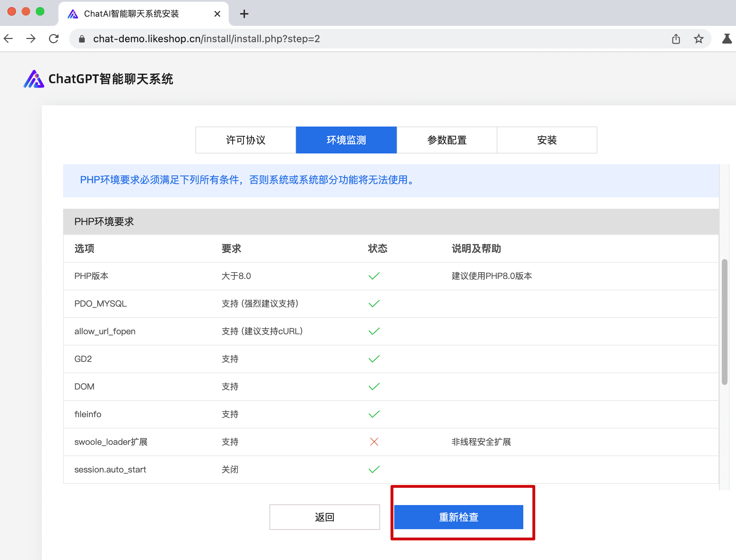Screen dimensions: 736x560
Task: Click the green check for GD2 row
Action: point(374,359)
